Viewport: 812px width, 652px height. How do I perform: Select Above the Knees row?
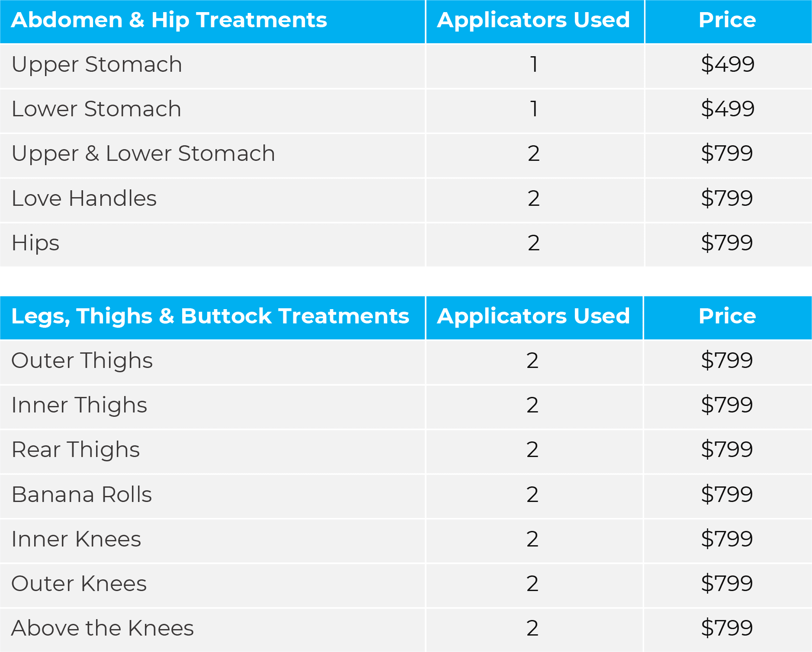pos(406,629)
